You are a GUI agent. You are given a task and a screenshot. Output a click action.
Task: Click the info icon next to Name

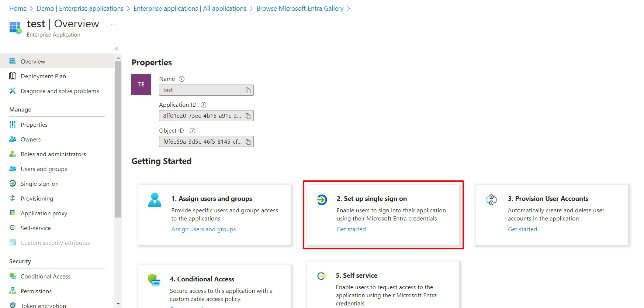(x=181, y=79)
